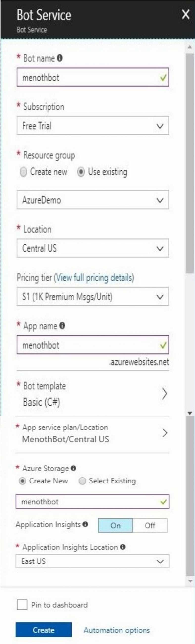Open the Subscription dropdown showing Free Trial

(x=93, y=126)
